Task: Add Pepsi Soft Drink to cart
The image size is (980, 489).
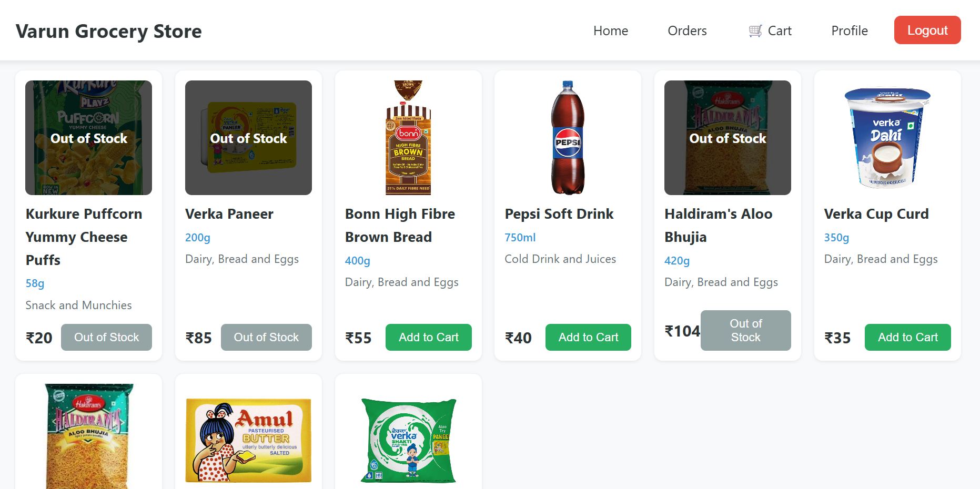Action: tap(588, 338)
